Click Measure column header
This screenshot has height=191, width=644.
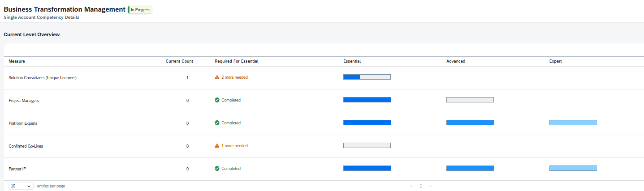[x=17, y=61]
